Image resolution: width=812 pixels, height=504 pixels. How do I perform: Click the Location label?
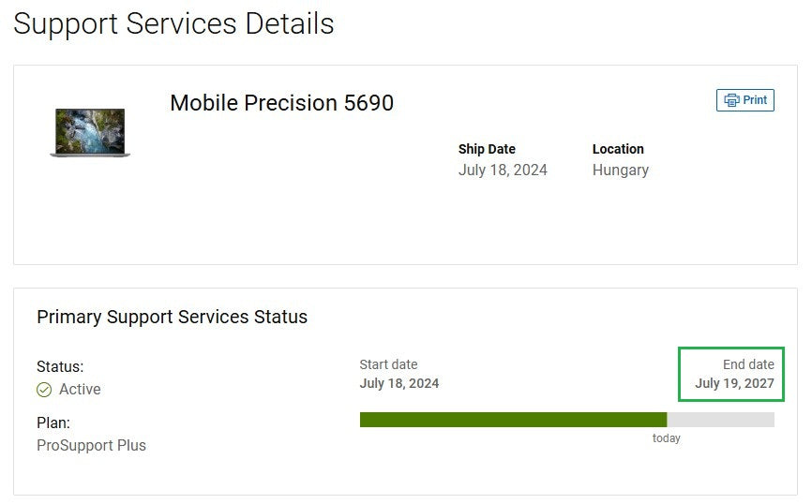click(x=618, y=149)
